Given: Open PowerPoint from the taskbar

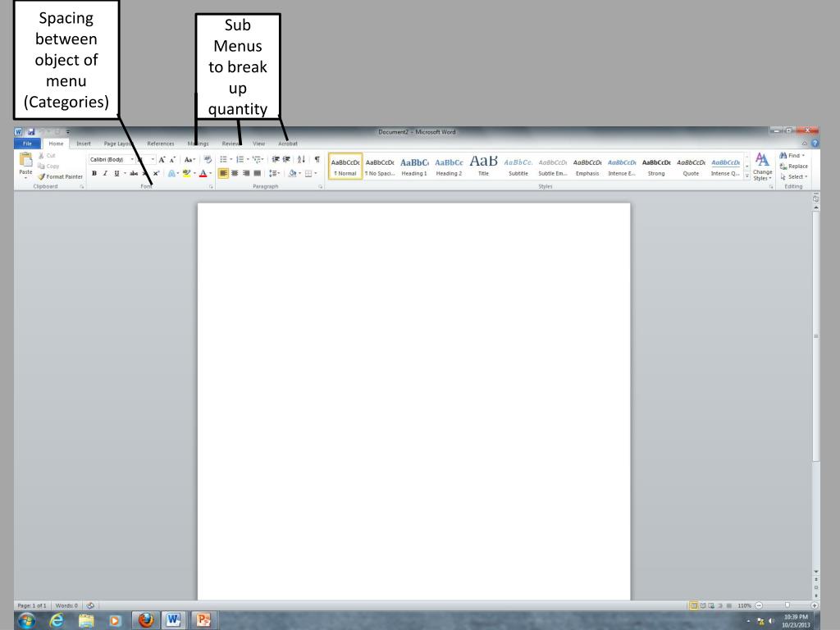Looking at the screenshot, I should pos(203,620).
